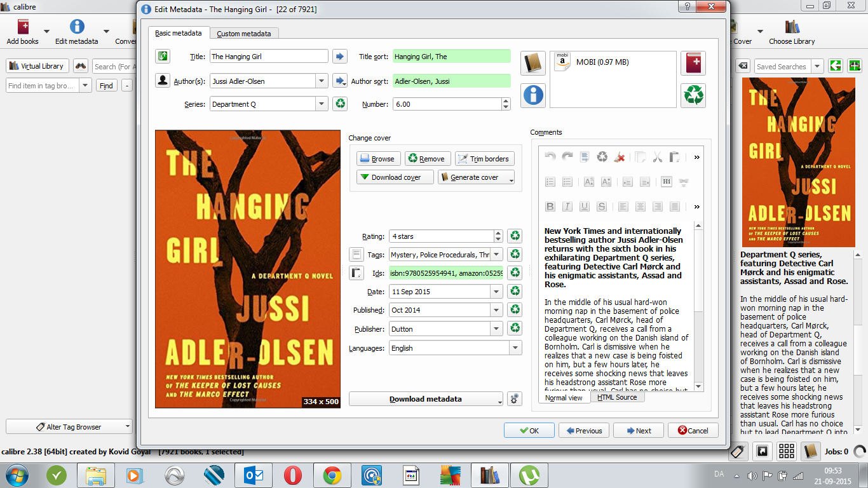Screen dimensions: 868x488
Task: Expand the Author(s) dropdown
Action: click(322, 81)
